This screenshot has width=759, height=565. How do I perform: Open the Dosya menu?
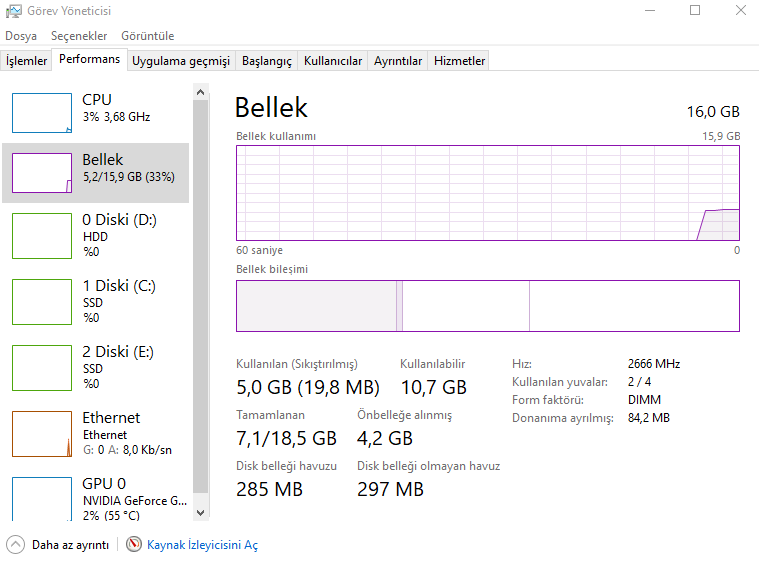[21, 35]
